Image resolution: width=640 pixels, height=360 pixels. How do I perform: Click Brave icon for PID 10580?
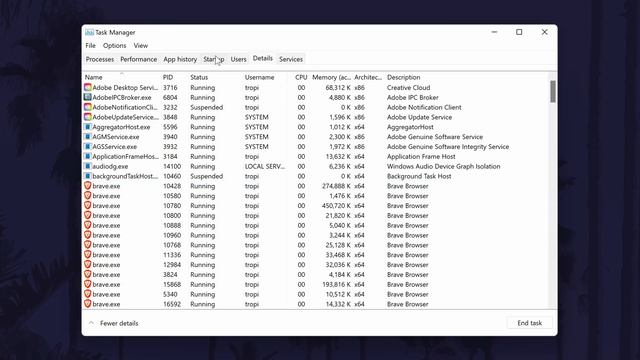coord(87,196)
